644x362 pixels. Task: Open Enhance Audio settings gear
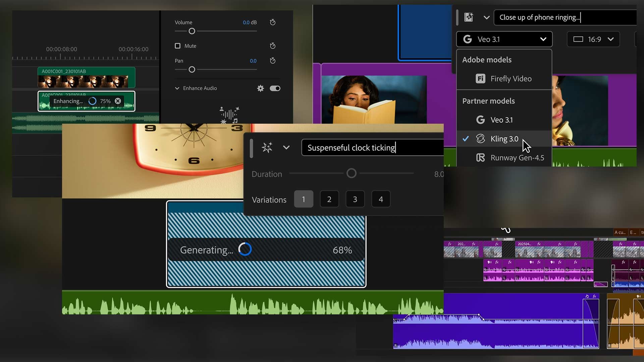point(260,88)
